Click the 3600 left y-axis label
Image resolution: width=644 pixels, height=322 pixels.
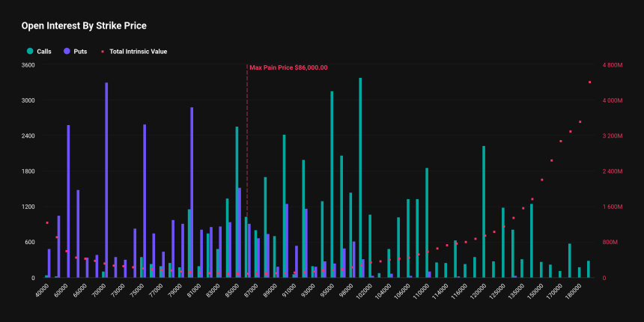27,65
